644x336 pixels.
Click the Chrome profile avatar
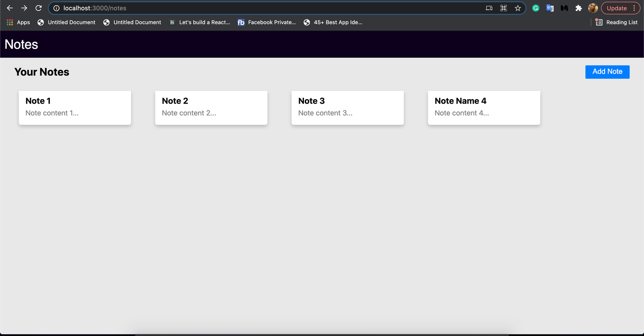click(x=592, y=8)
